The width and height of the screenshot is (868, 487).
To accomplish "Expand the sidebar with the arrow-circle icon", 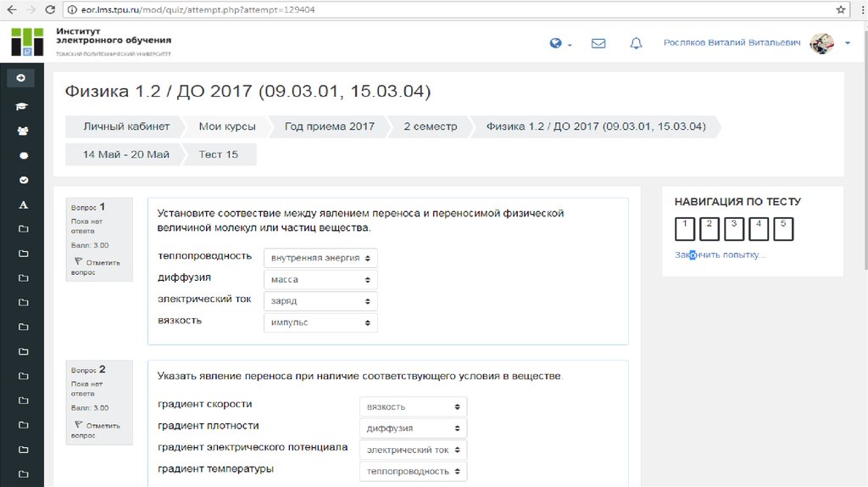I will pos(20,78).
